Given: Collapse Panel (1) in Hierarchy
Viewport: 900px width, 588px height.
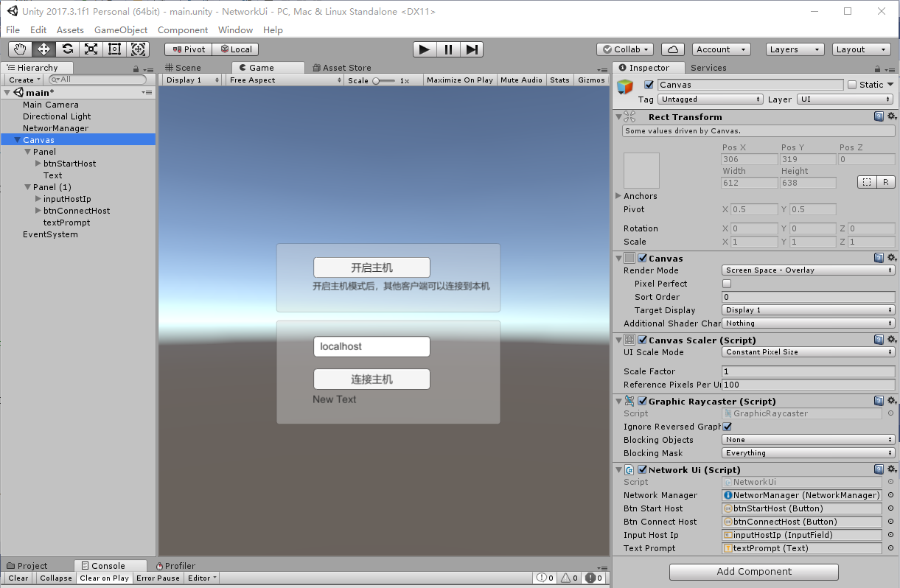Looking at the screenshot, I should pyautogui.click(x=28, y=187).
